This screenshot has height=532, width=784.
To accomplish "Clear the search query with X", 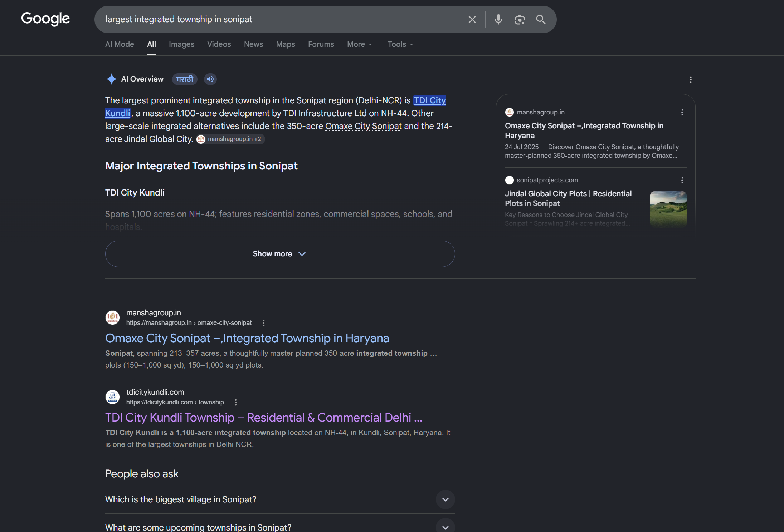I will 472,19.
